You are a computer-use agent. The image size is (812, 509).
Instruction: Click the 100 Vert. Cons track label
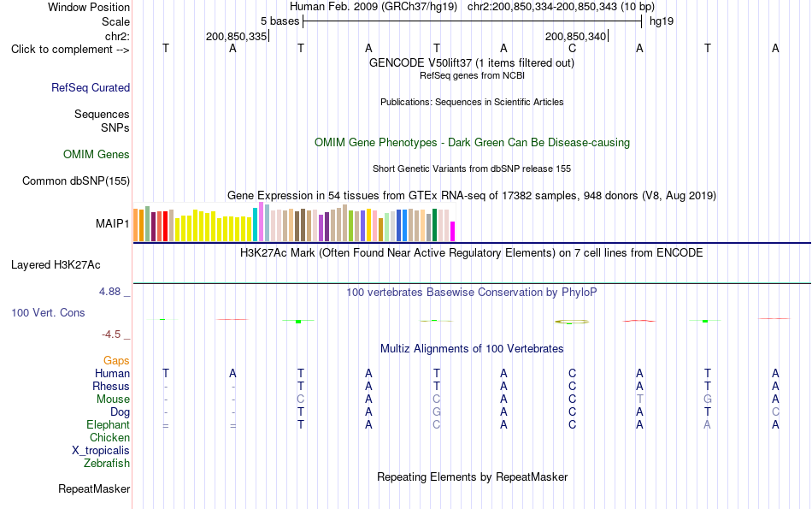[x=48, y=312]
